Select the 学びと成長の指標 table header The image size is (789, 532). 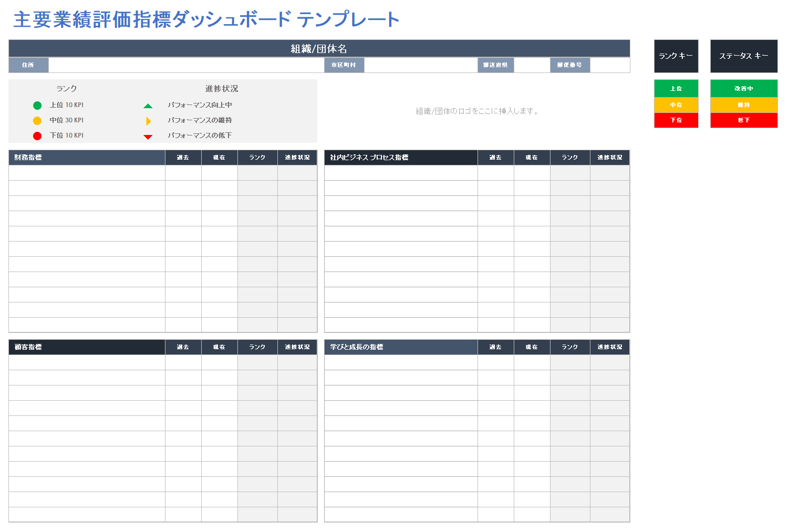pyautogui.click(x=401, y=347)
